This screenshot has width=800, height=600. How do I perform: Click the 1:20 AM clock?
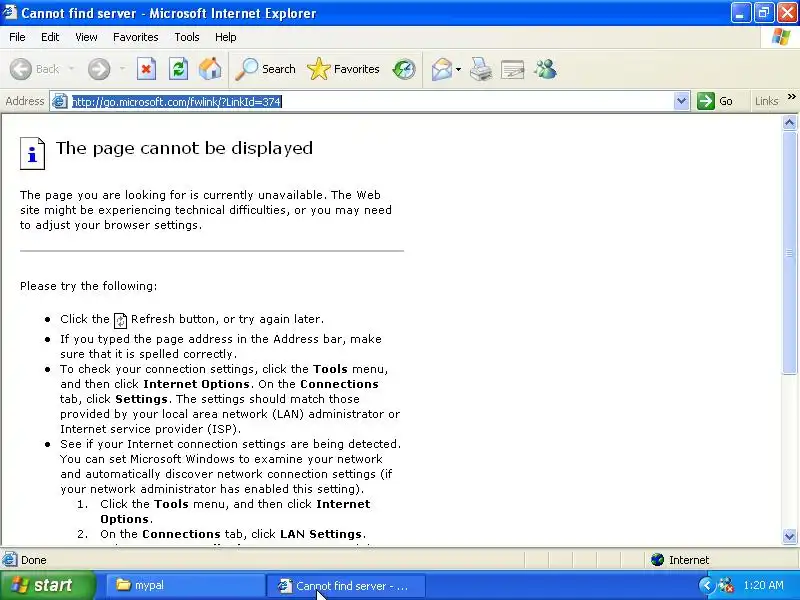click(x=763, y=585)
